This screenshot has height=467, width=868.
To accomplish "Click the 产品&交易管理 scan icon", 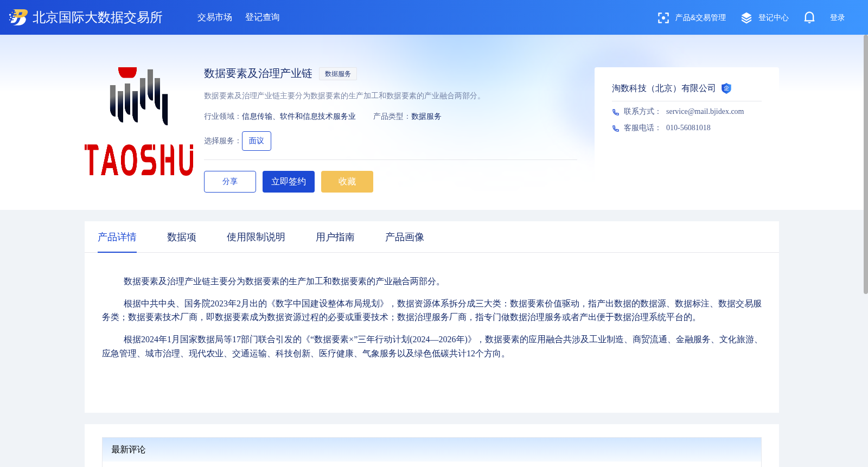I will pyautogui.click(x=663, y=18).
